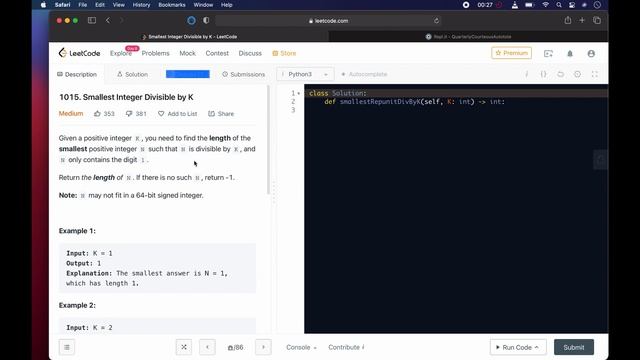Open the Python3 language dropdown
Screen dimensions: 640x360
pyautogui.click(x=305, y=74)
